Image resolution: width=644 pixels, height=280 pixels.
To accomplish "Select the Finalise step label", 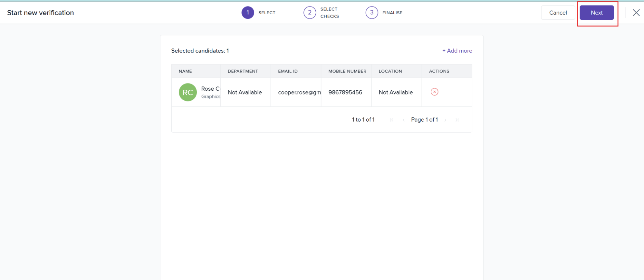I will 392,13.
